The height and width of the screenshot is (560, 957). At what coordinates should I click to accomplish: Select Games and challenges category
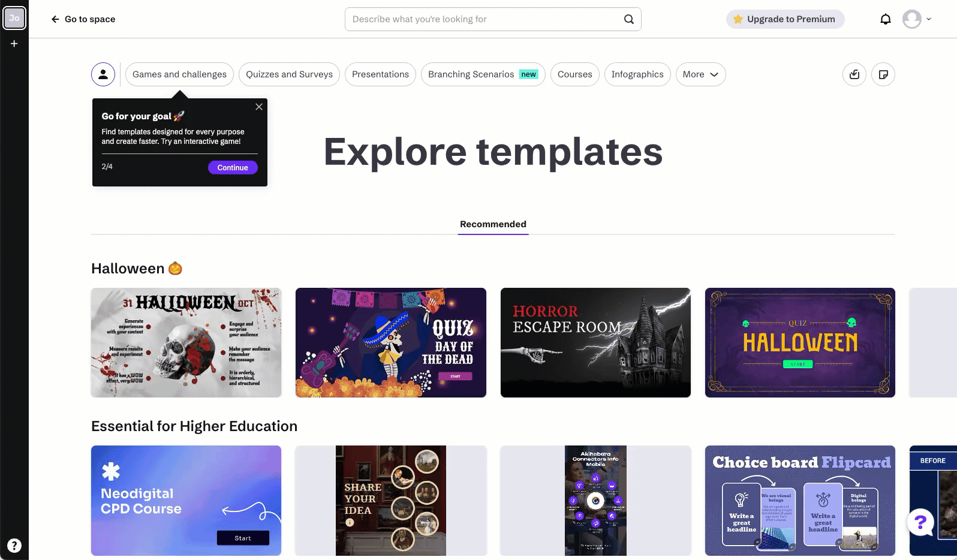[x=179, y=74]
